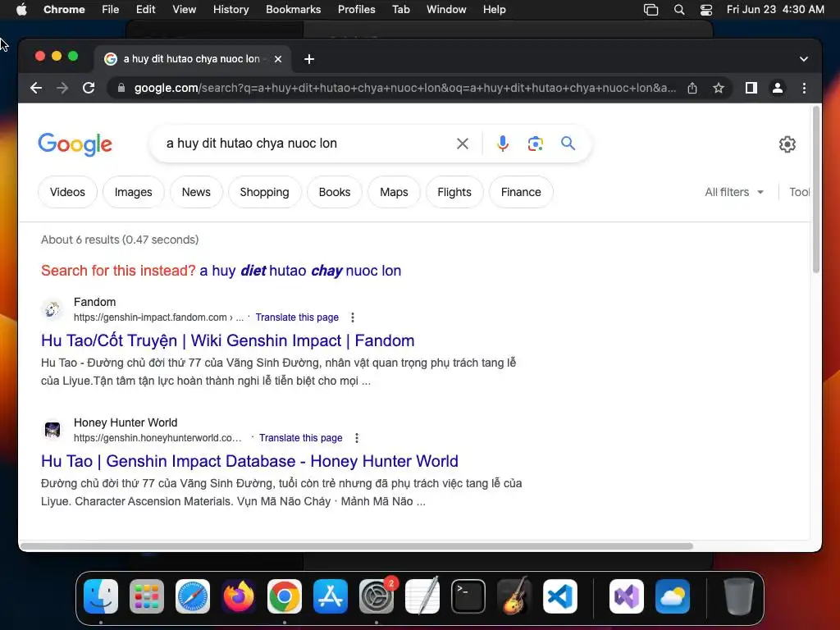The image size is (840, 630).
Task: Filter results by Videos
Action: (67, 192)
